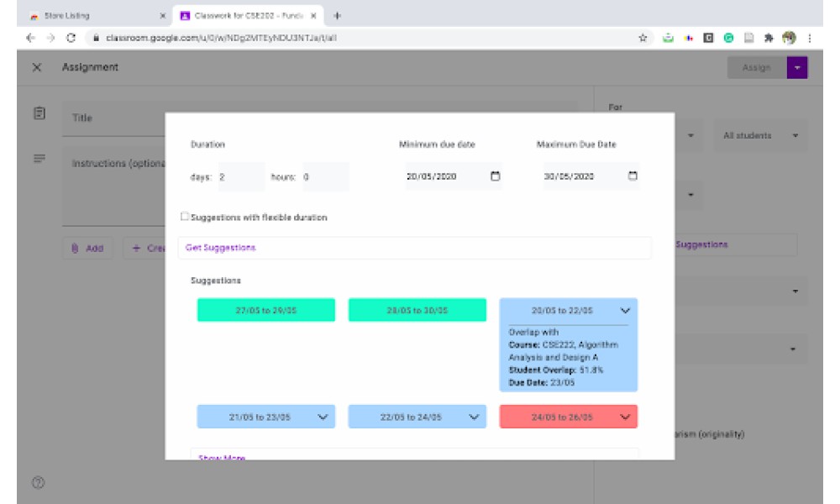Open the Minimum due date calendar picker
Image resolution: width=840 pixels, height=504 pixels.
point(495,176)
